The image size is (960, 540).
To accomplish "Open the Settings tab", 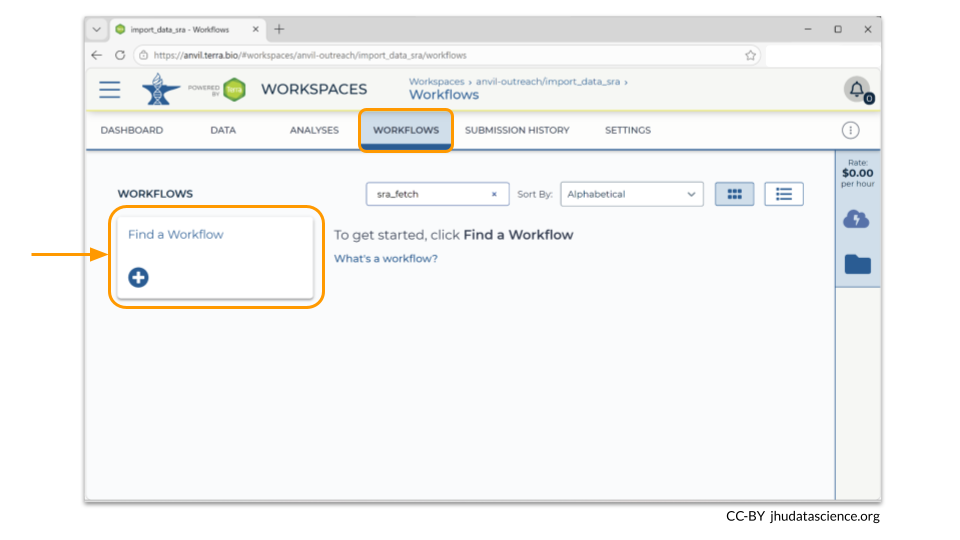I will [x=628, y=130].
